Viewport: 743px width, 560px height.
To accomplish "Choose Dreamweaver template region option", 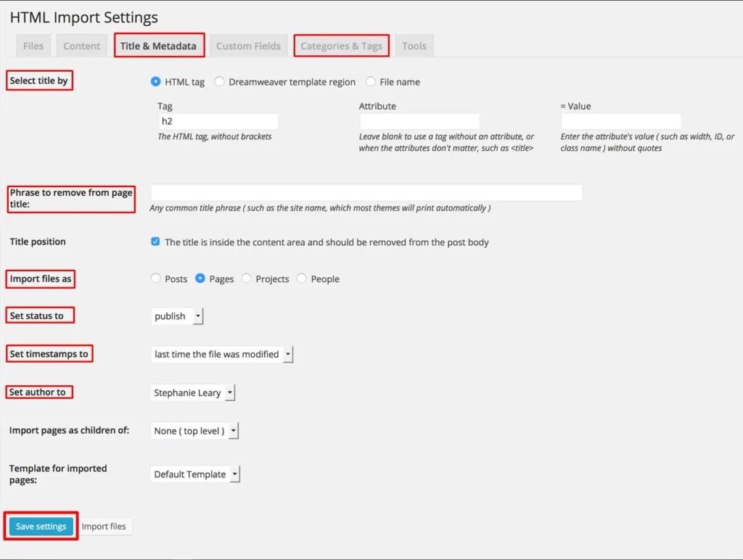I will (x=219, y=82).
